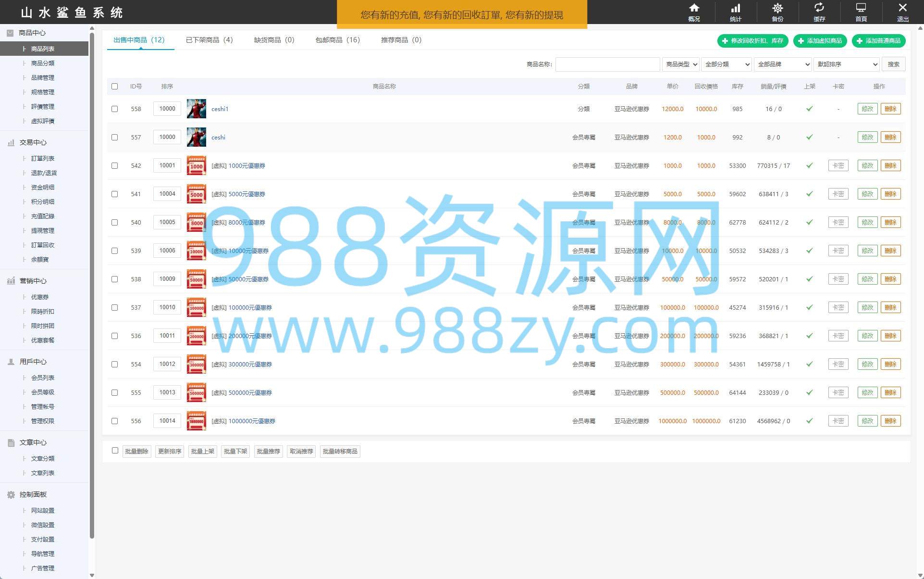
Task: Tick the checkbox for product 556
Action: coord(114,421)
